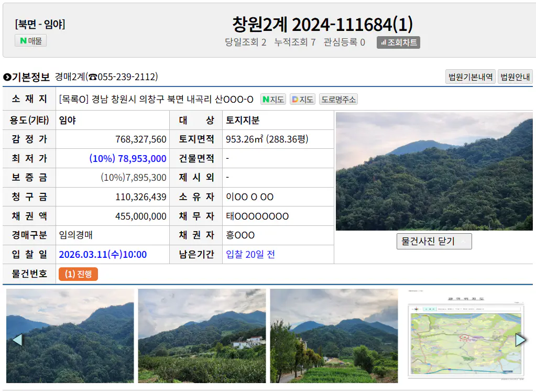Open first forest hillside thumbnail
Screen dimensions: 536x392
(x=70, y=335)
